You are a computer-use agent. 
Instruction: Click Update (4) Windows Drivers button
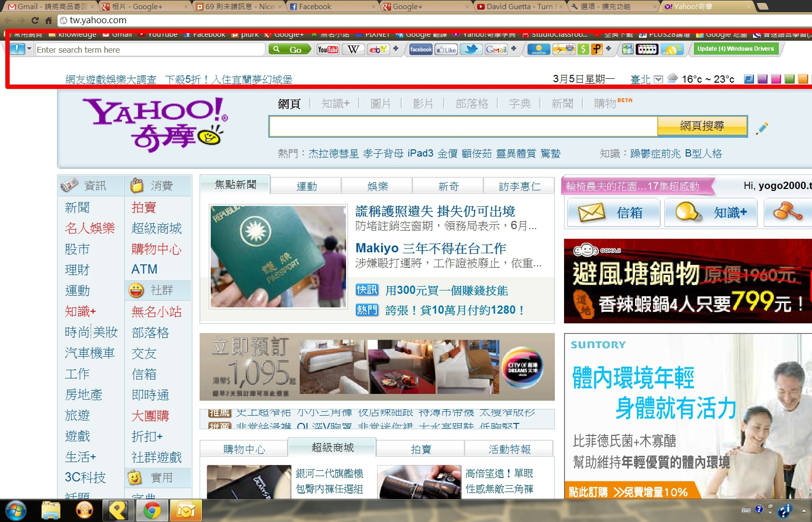(x=736, y=49)
